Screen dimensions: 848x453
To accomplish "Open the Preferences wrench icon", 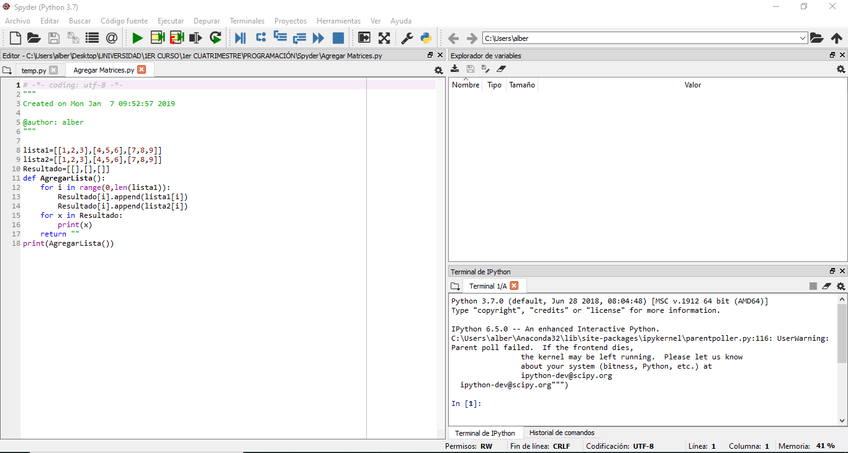I will pyautogui.click(x=407, y=38).
